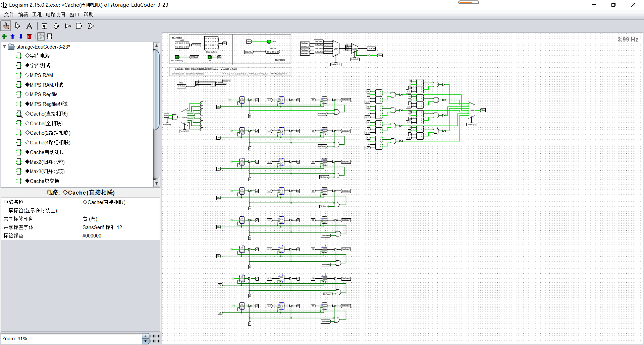Click the red trash delete circuit icon
This screenshot has width=644, height=345.
[x=29, y=36]
